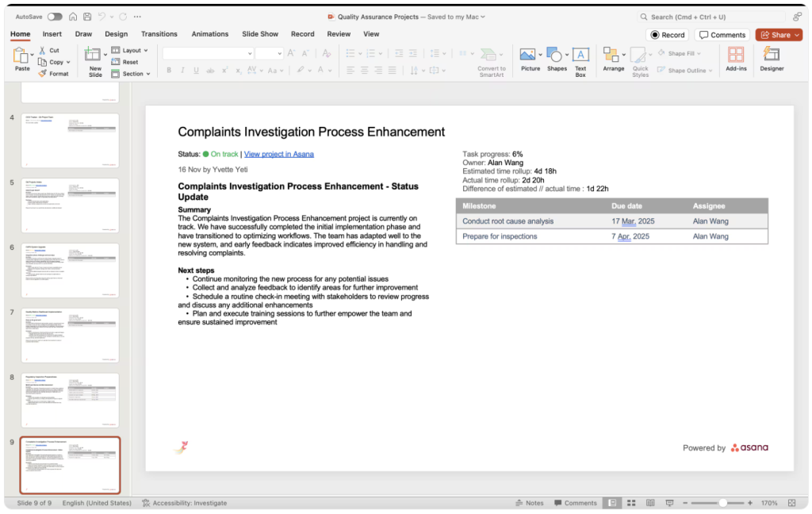Click the Clear Formatting icon

click(x=326, y=53)
